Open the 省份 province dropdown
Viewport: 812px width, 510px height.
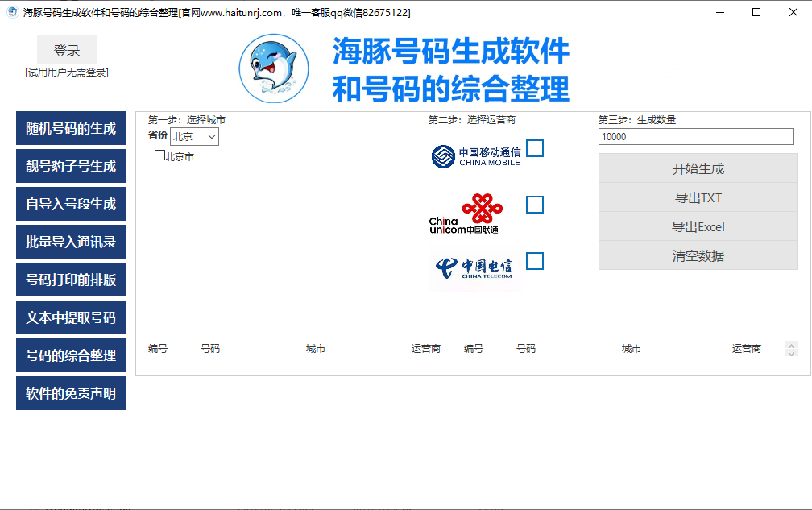point(194,137)
